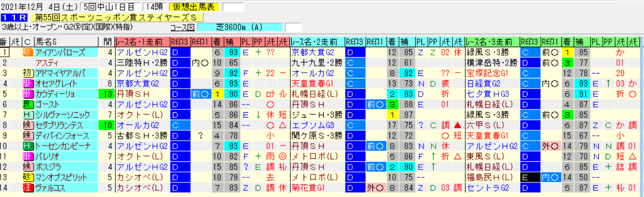Click the down arrow in シルヴァーソニック's 1走前 PP cell
The width and height of the screenshot is (644, 197).
tap(258, 114)
